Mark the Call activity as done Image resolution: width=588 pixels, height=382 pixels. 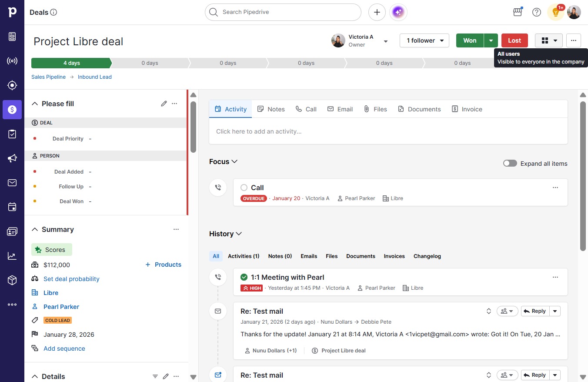pyautogui.click(x=244, y=188)
